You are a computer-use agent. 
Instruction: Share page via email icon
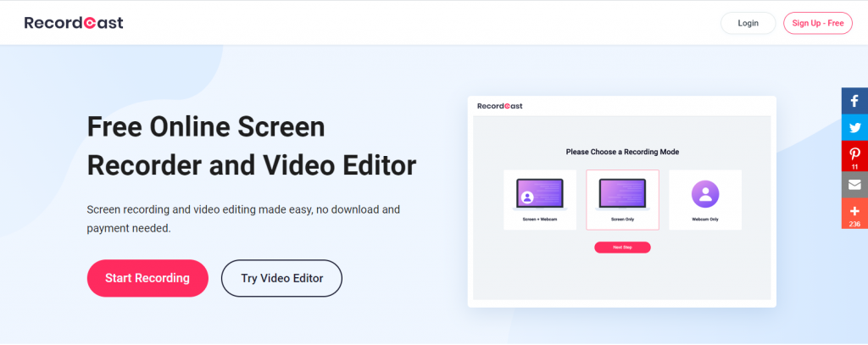(x=854, y=185)
